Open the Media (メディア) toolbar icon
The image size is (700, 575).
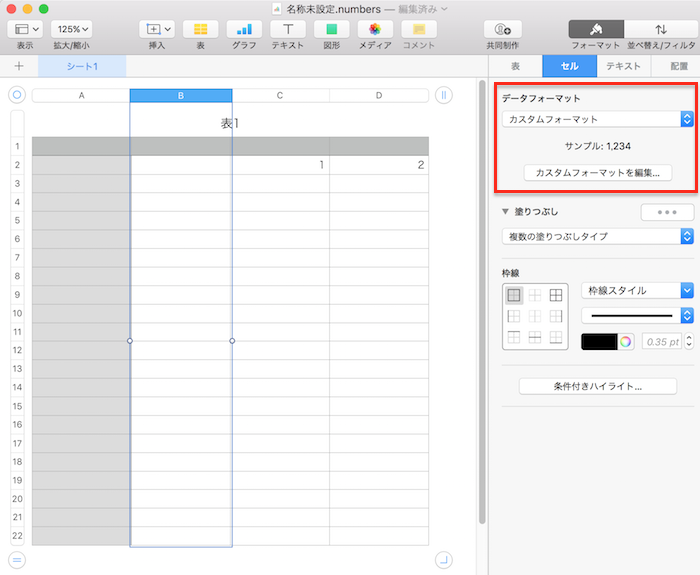click(375, 30)
